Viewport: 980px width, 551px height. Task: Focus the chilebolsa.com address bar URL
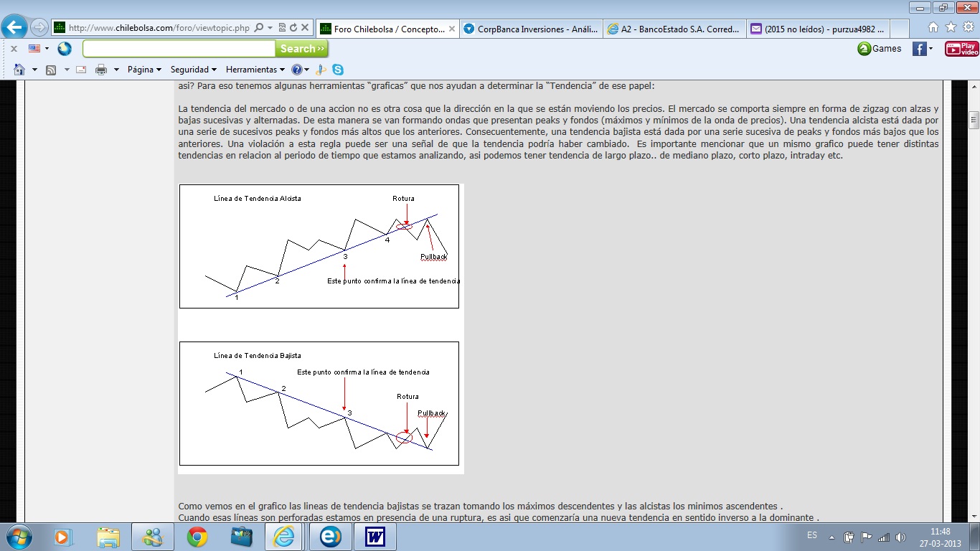pyautogui.click(x=159, y=28)
